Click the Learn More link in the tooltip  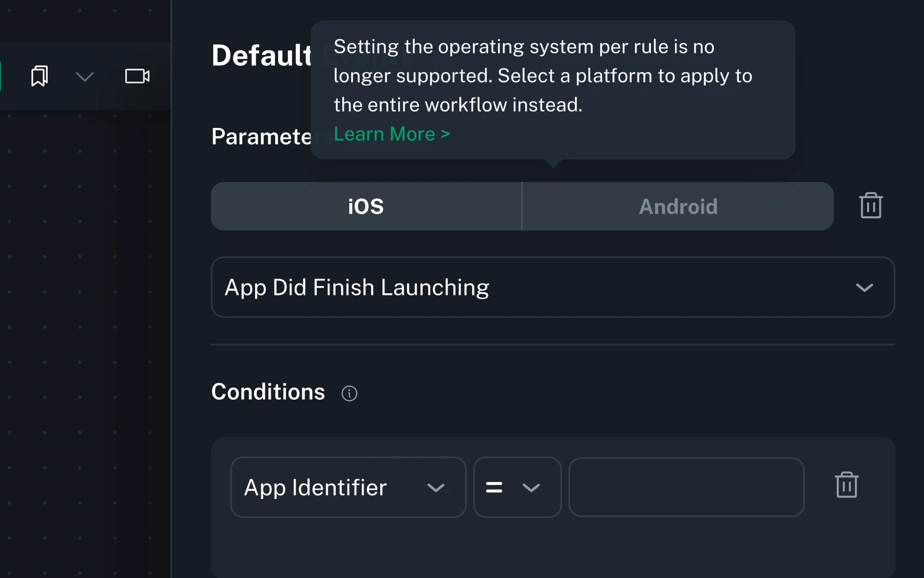(x=392, y=134)
